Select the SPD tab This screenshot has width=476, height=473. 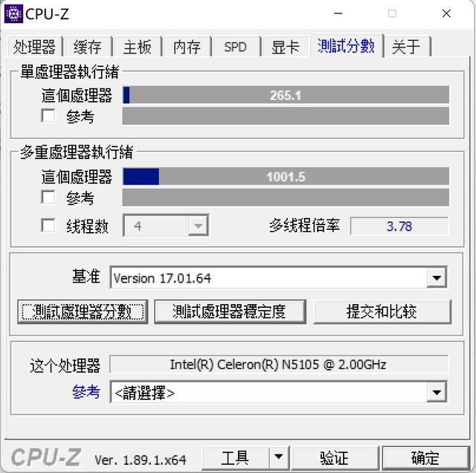pyautogui.click(x=236, y=47)
